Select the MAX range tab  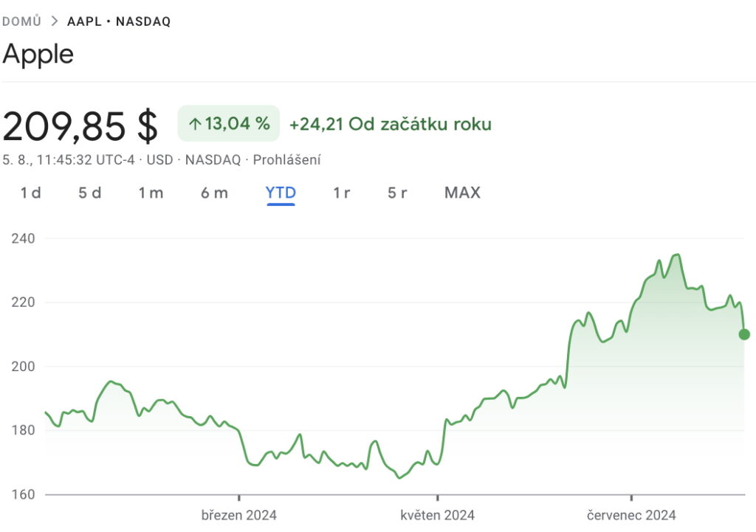[x=462, y=193]
